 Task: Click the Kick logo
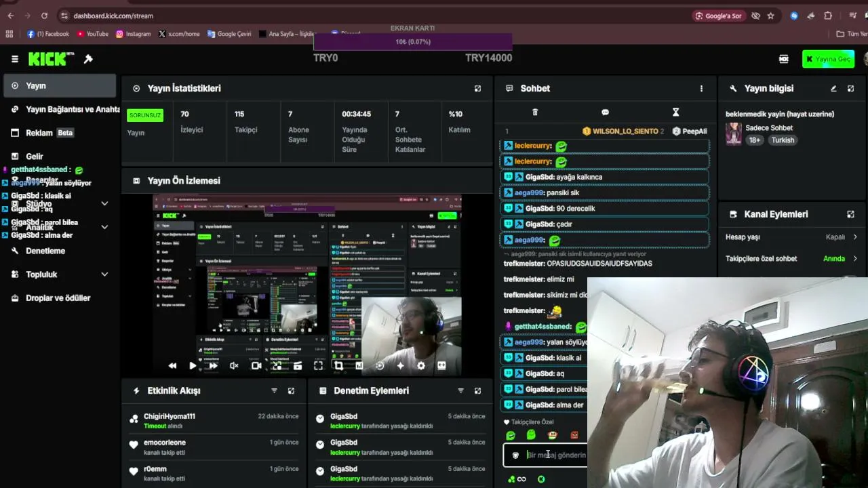(x=51, y=59)
